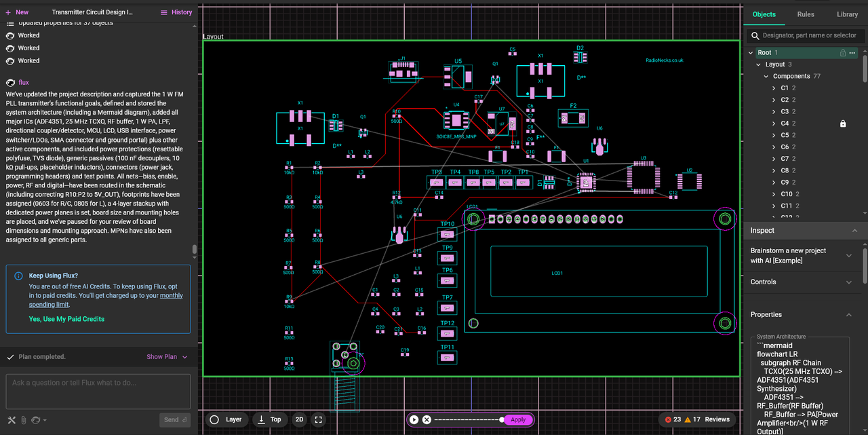Screen dimensions: 868x435
Task: Click the Plan completed checkmark icon
Action: point(10,357)
